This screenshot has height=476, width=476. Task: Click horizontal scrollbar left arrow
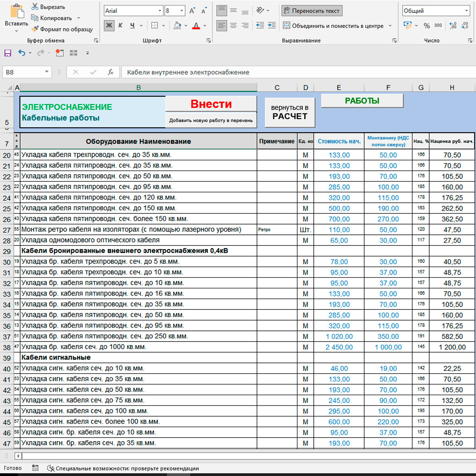tap(18, 456)
